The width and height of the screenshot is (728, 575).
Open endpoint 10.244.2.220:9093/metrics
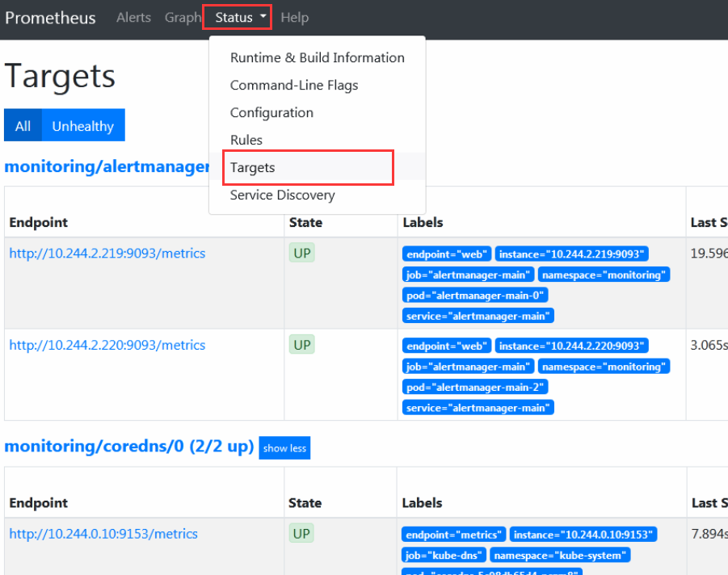(107, 346)
